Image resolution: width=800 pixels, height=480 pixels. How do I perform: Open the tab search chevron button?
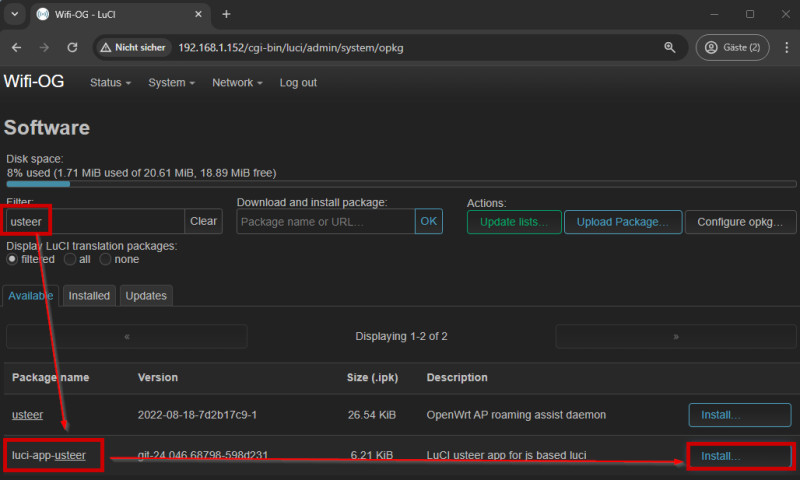14,14
